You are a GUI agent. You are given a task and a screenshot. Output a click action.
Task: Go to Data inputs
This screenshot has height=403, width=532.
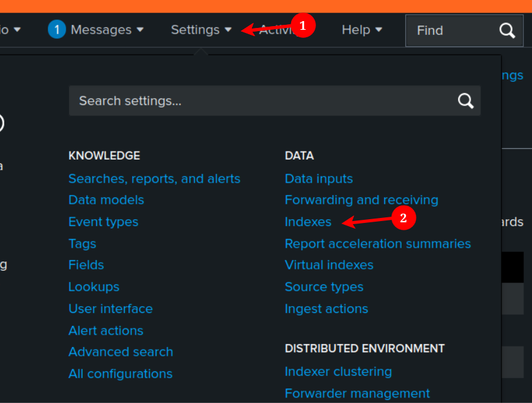(x=318, y=179)
